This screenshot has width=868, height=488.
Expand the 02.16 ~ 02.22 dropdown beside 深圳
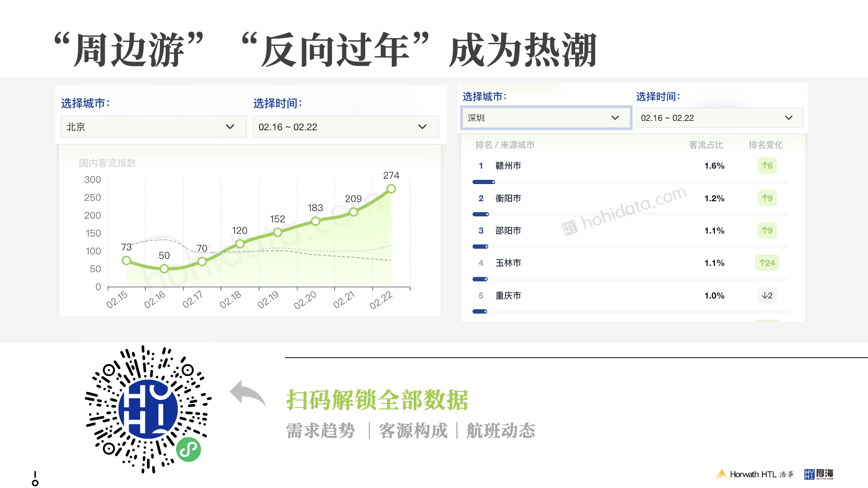point(720,118)
